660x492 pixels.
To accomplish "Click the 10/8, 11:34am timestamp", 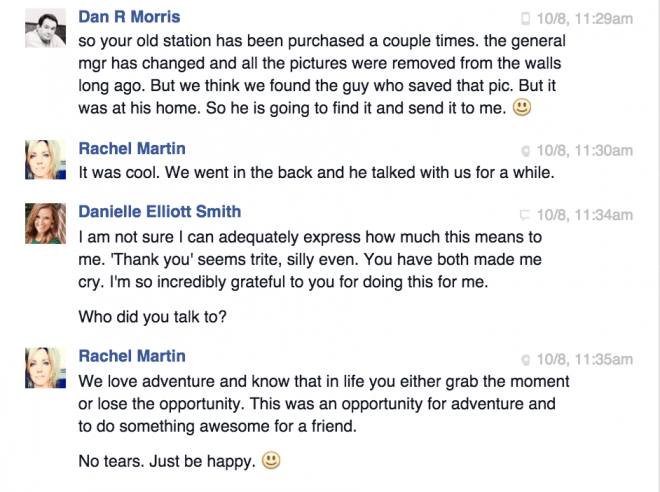I will pos(585,215).
